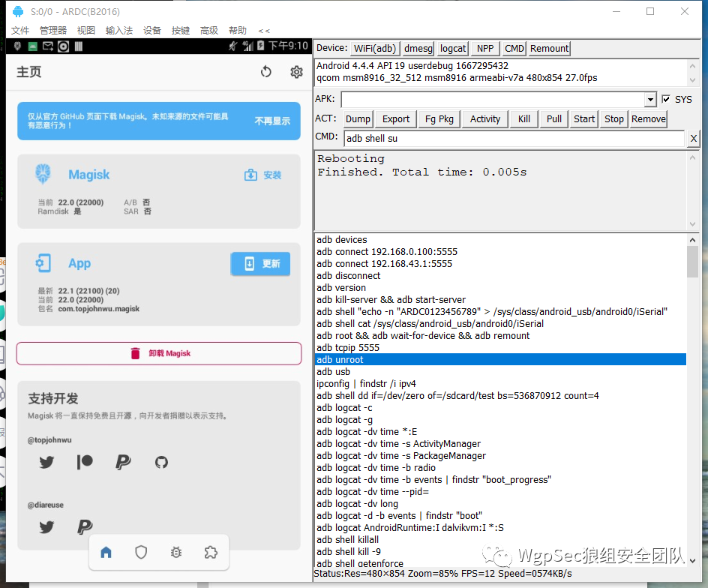
Task: Open topjohnwu's Patreon icon
Action: point(85,462)
